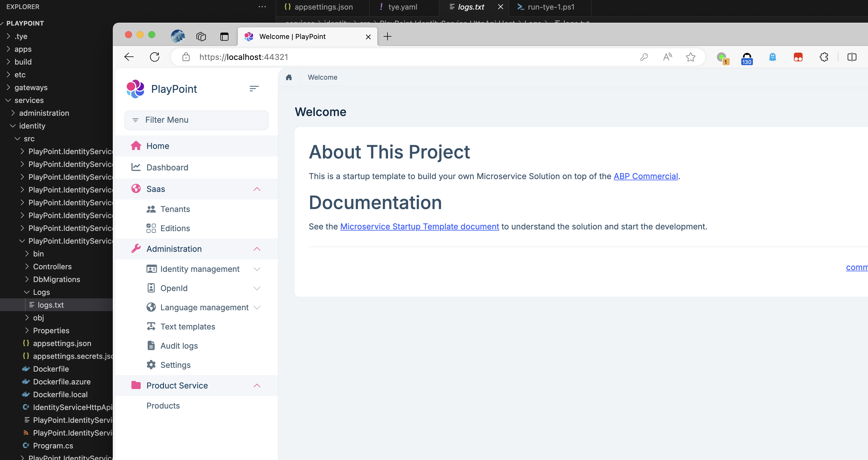Screen dimensions: 868x460
Task: Open the tab actions vertical tabs icon
Action: pyautogui.click(x=224, y=36)
